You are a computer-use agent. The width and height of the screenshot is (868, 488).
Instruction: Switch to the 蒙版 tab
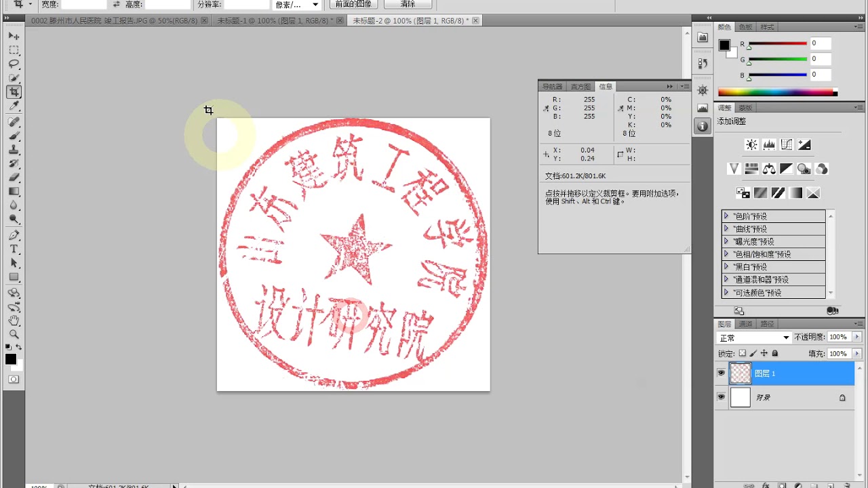click(x=746, y=108)
